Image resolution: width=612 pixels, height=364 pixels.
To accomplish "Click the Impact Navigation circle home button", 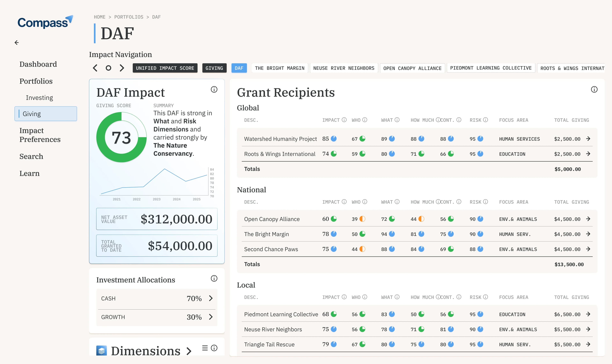I will click(108, 68).
